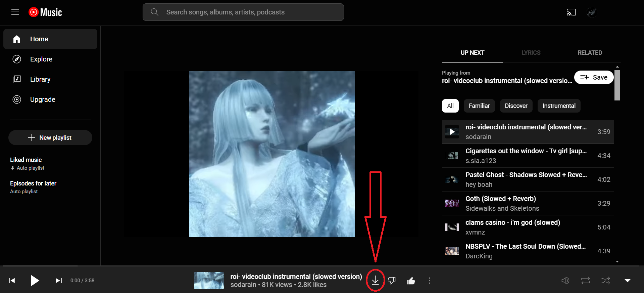Focus the search songs, albums, artists field
This screenshot has height=293, width=644.
(x=243, y=12)
